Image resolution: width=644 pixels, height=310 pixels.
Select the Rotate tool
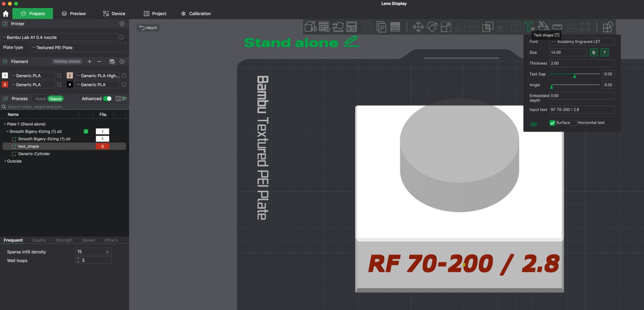(432, 27)
